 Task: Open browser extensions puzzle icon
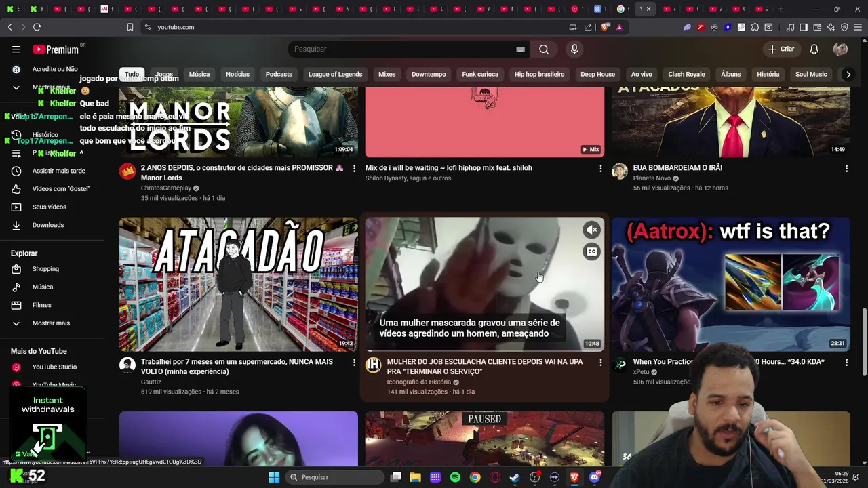755,27
